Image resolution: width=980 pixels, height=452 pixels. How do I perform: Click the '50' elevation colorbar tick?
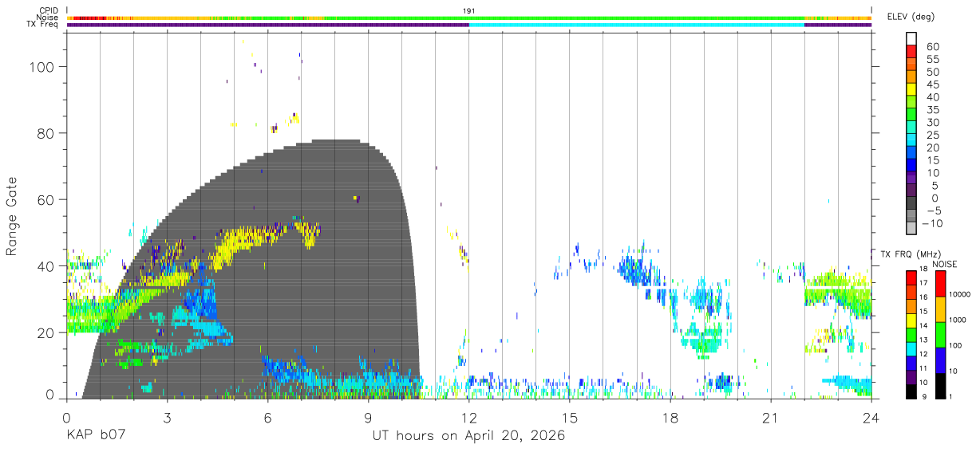pos(932,73)
